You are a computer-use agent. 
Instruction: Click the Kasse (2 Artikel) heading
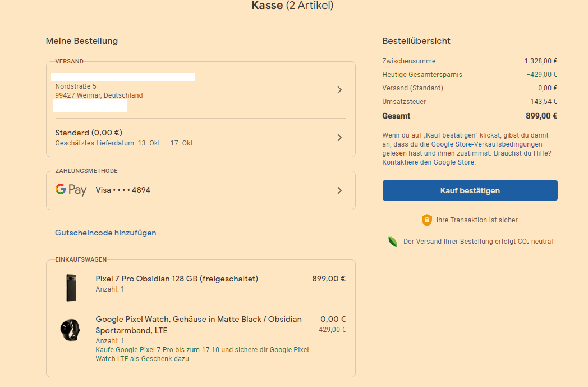[292, 6]
